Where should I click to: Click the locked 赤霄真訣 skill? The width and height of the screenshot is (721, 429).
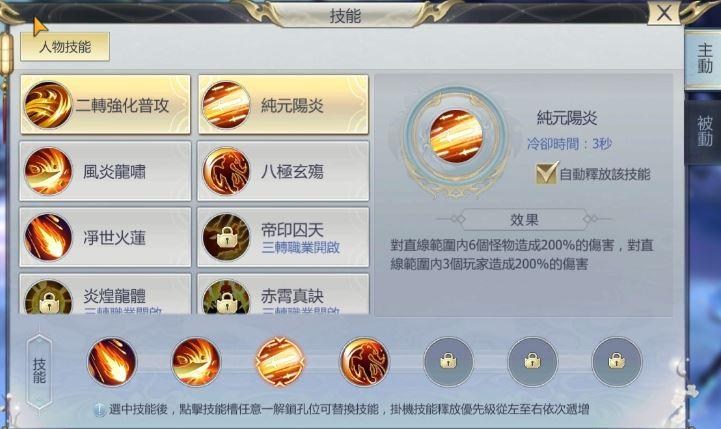(x=283, y=294)
